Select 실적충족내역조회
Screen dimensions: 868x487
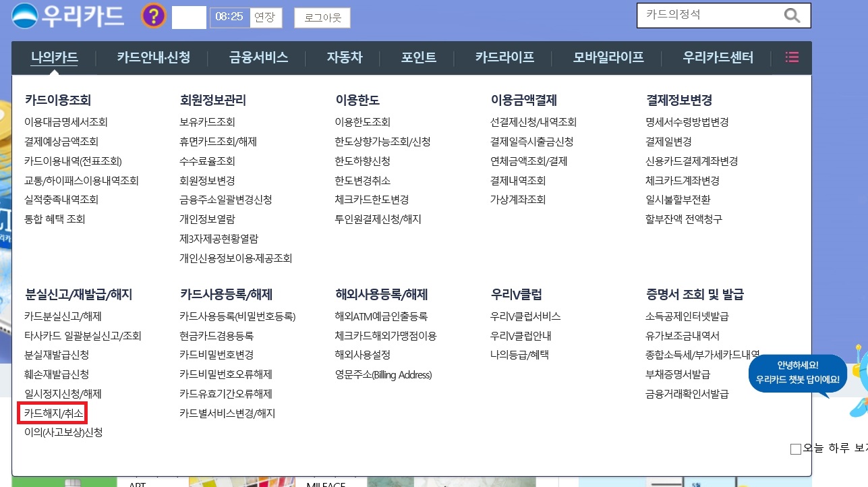61,200
